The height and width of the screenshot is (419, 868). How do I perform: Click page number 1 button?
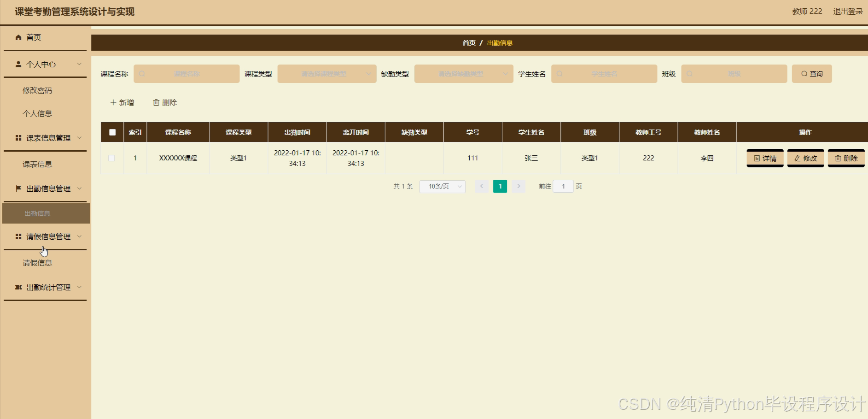(500, 186)
